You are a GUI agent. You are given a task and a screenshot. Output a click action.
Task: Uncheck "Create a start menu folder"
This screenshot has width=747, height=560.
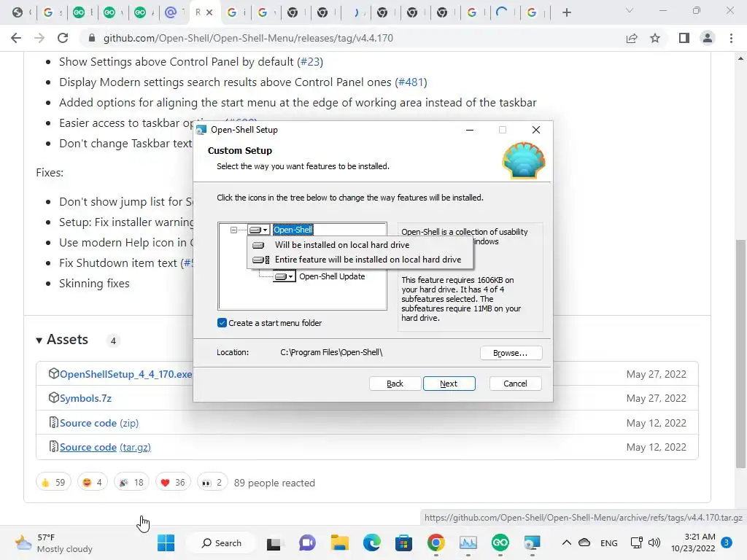[x=222, y=323]
